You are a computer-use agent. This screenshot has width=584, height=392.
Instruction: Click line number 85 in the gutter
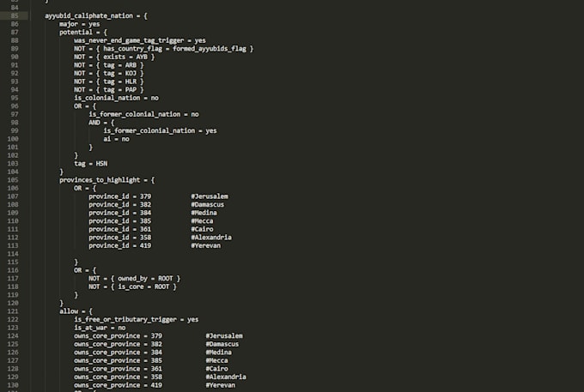click(x=15, y=15)
